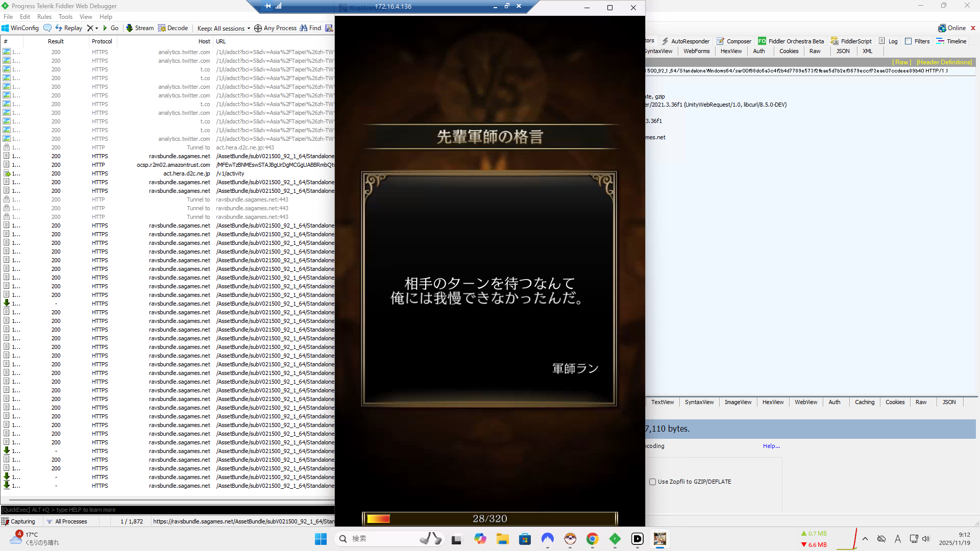This screenshot has height=551, width=980.
Task: Click the 28/320 loading progress bar
Action: tap(489, 518)
